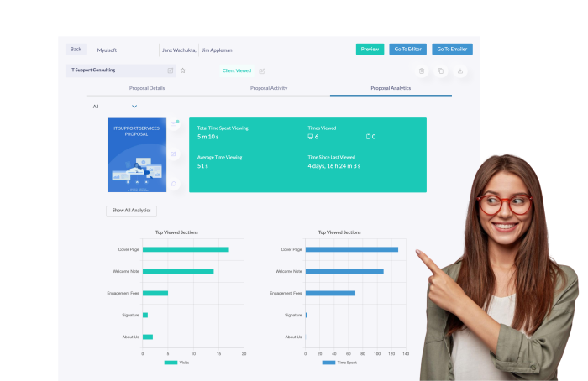
Task: Click the edit icon beside proposal thumbnail
Action: point(175,154)
